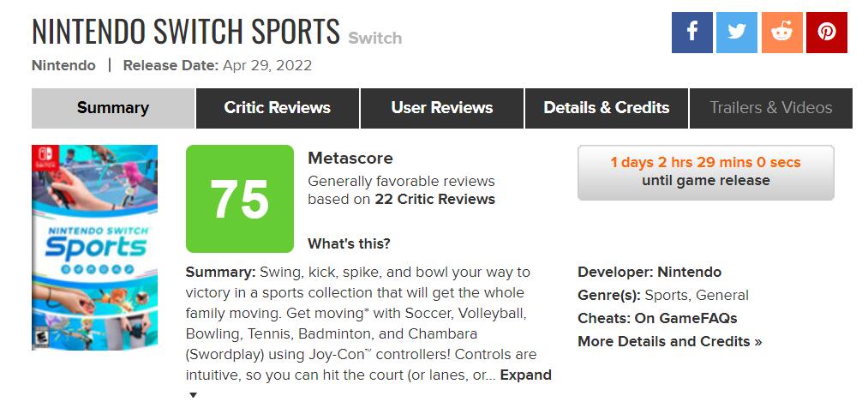Open the Summary tab
The height and width of the screenshot is (414, 868).
(x=113, y=108)
